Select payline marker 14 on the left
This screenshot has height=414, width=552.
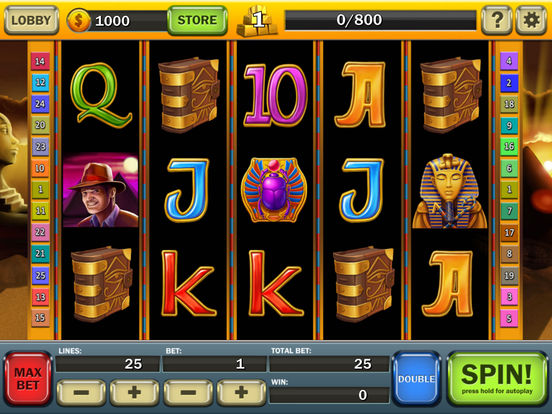[40, 61]
